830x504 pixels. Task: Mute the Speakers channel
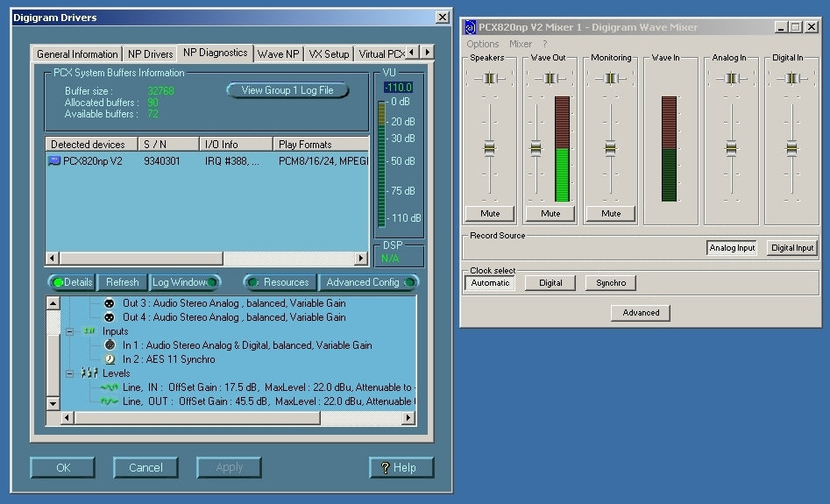click(490, 213)
